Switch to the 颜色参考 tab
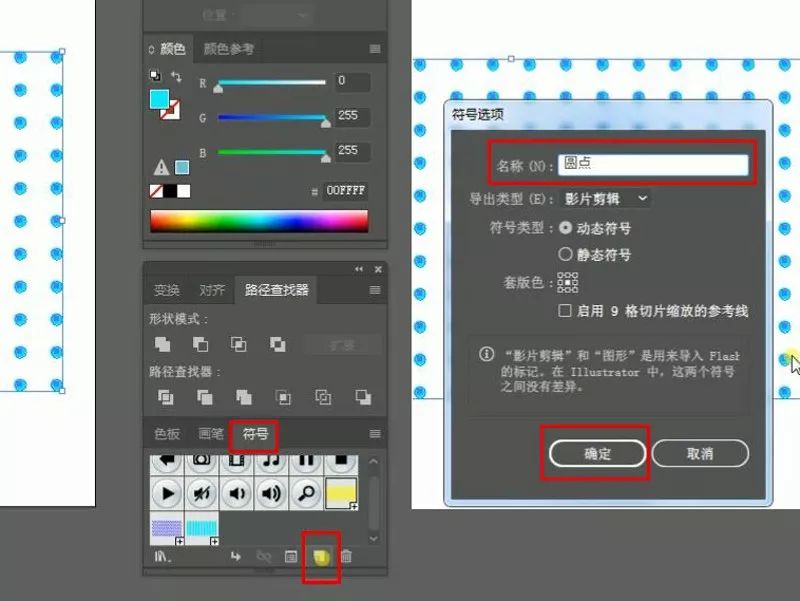 229,49
